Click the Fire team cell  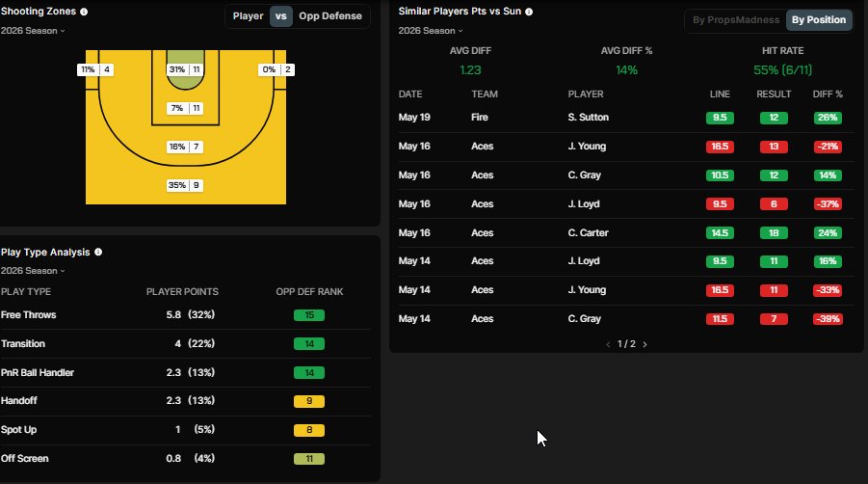[x=480, y=118]
